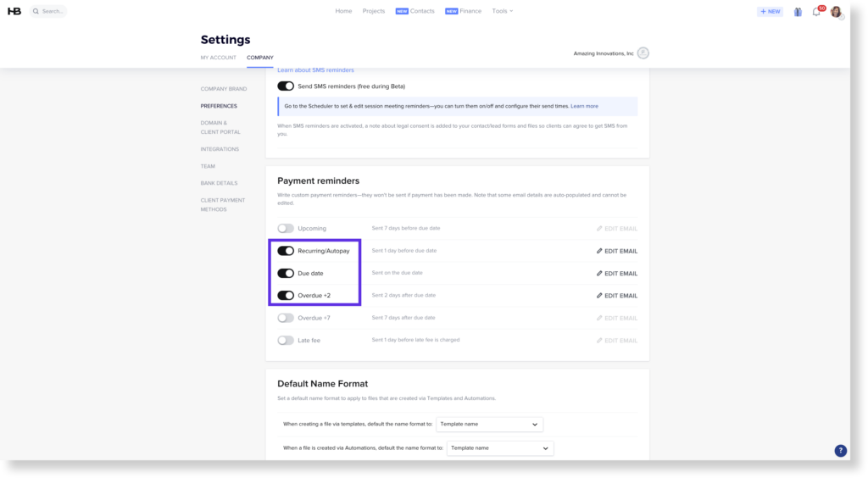Click Amazing Innovations, Inc company name
This screenshot has width=868, height=478.
point(604,53)
